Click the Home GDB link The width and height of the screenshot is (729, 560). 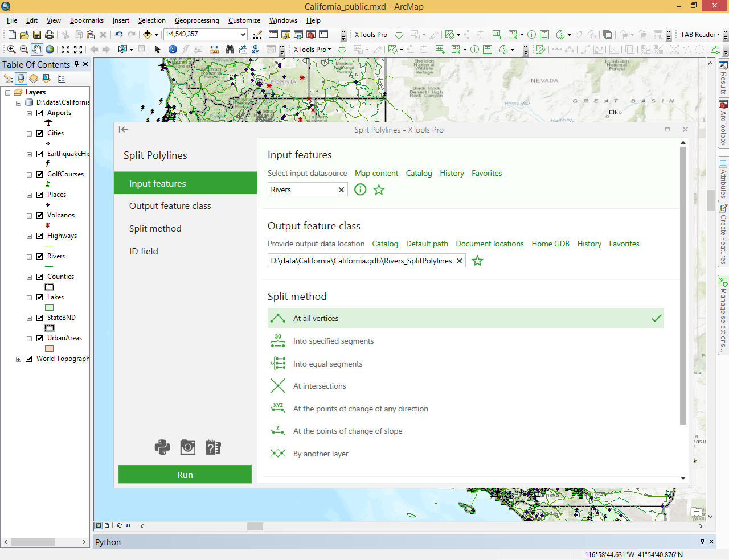pos(550,244)
